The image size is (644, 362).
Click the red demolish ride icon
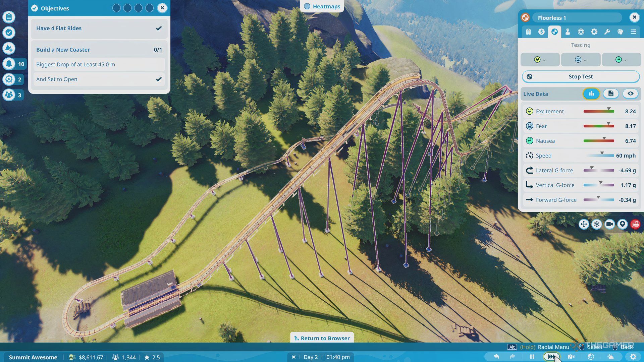[x=635, y=224]
